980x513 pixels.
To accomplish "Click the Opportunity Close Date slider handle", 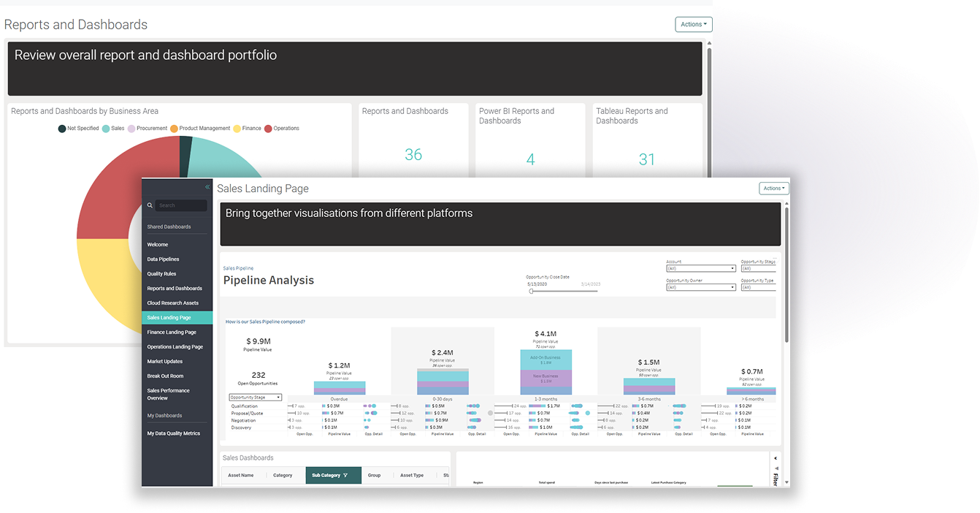I will click(x=532, y=291).
